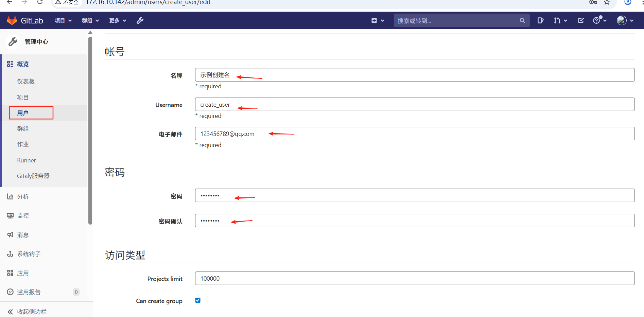644x317 pixels.
Task: Click the search magnifier icon
Action: [x=522, y=20]
